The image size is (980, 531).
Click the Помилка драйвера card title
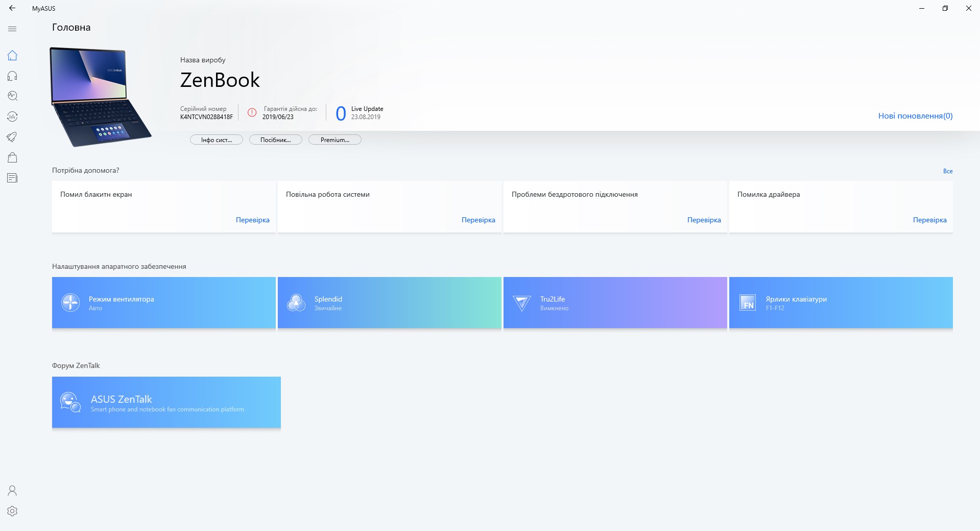[769, 194]
